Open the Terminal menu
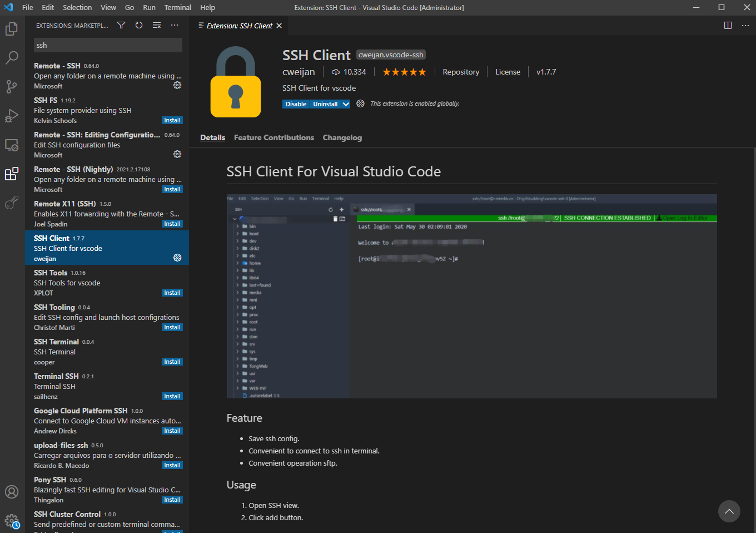The width and height of the screenshot is (756, 533). 178,7
